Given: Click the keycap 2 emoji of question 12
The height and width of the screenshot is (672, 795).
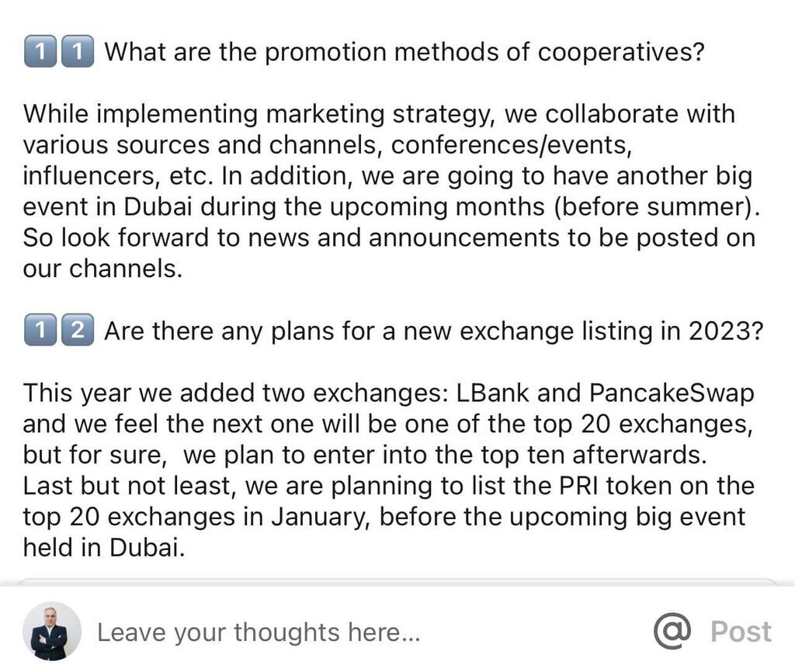Looking at the screenshot, I should pyautogui.click(x=78, y=330).
